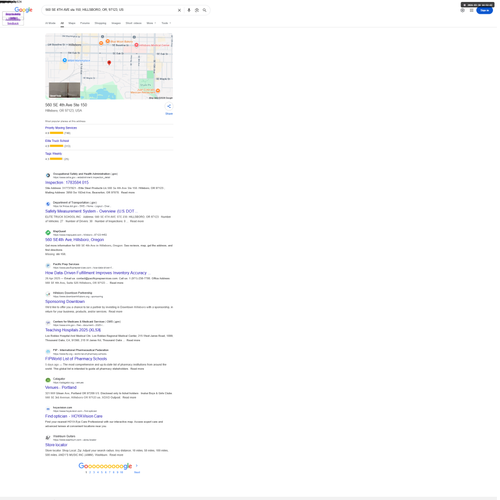The image size is (500, 500).
Task: Click OSHA result site favicon
Action: pyautogui.click(x=48, y=175)
